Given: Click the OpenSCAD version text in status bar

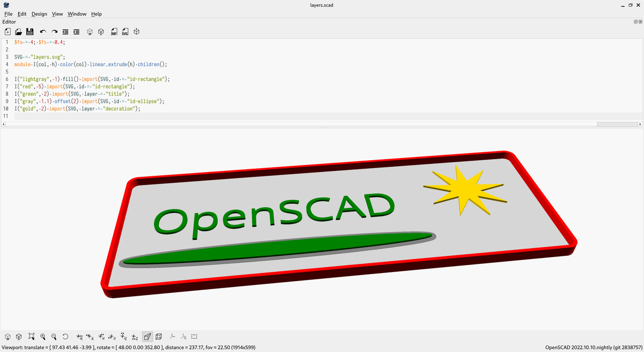Looking at the screenshot, I should pyautogui.click(x=594, y=348).
